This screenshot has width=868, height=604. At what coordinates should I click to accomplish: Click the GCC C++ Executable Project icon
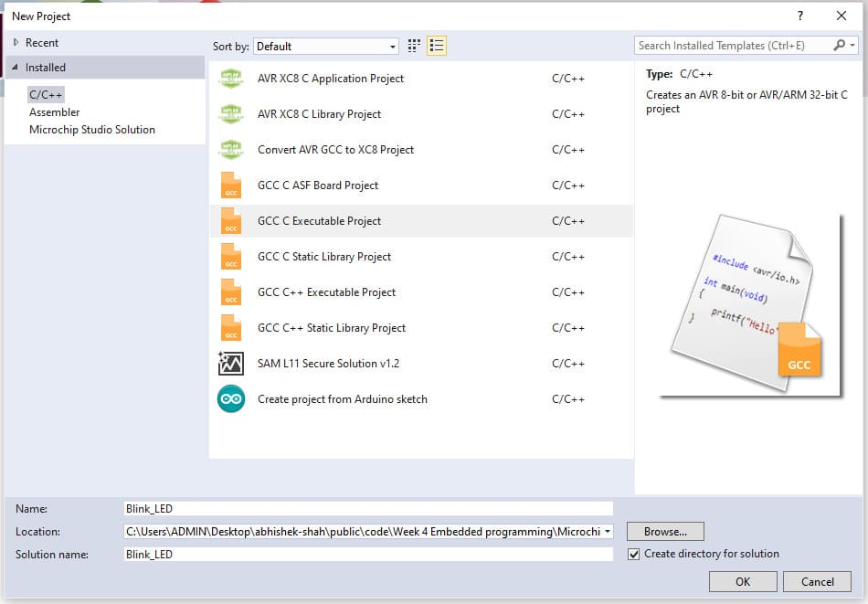coord(231,291)
